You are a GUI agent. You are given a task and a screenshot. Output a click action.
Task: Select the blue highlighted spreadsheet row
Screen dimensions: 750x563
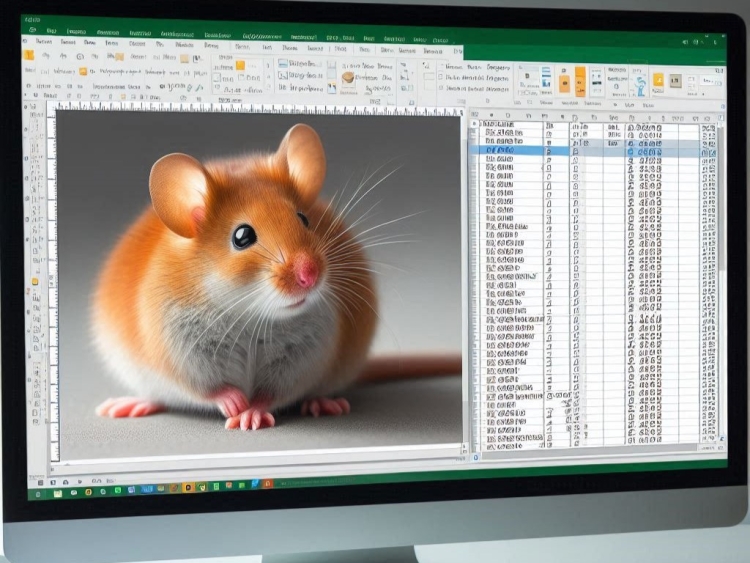(512, 151)
